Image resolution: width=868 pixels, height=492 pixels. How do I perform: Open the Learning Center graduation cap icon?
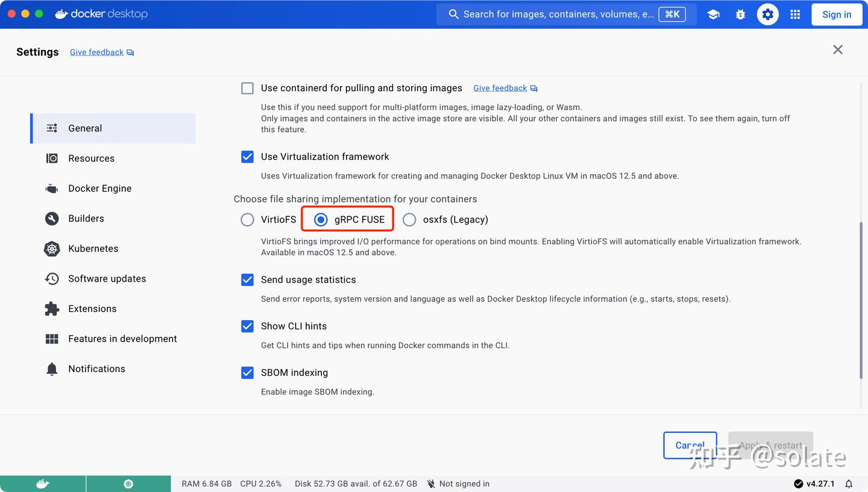713,14
